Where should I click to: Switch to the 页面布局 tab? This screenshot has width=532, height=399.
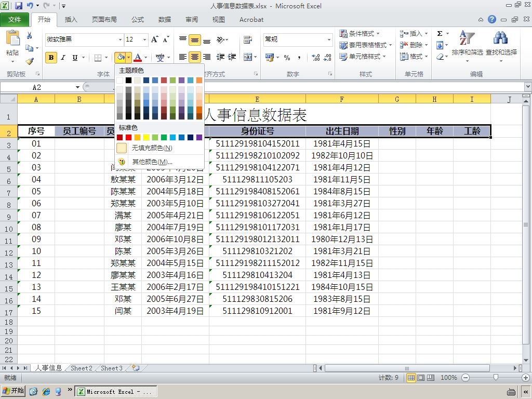coord(104,20)
